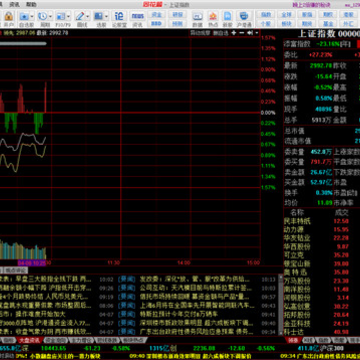Click the 期货 toolbar button
Viewport: 360px width, 360px height.
(x=307, y=24)
